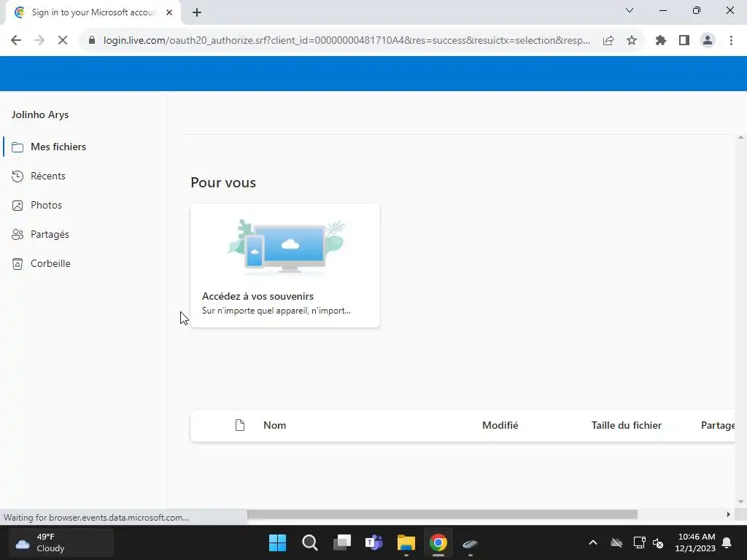Open the Accédez à vos souvenirs card
Viewport: 747px width, 560px height.
pos(285,265)
